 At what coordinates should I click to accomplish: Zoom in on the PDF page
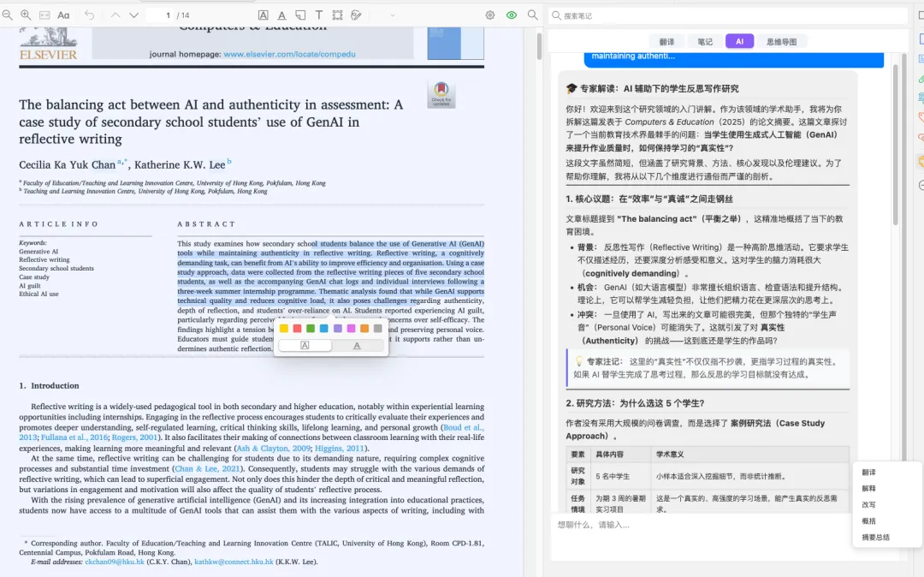tap(26, 15)
